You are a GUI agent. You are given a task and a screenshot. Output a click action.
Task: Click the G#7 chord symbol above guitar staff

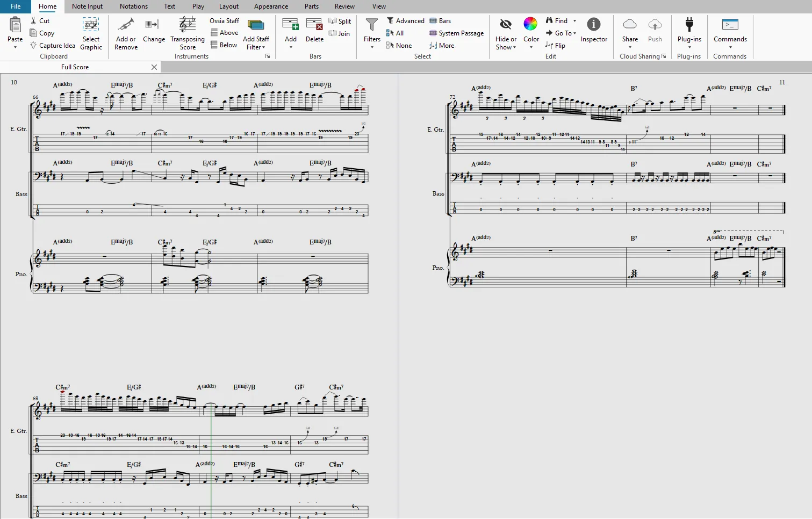coord(299,387)
